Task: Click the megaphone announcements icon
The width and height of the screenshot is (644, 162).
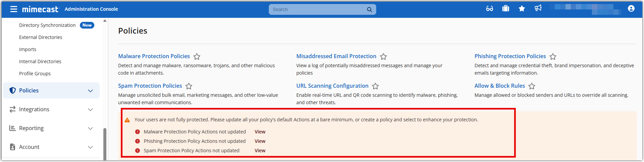Action: pyautogui.click(x=538, y=8)
